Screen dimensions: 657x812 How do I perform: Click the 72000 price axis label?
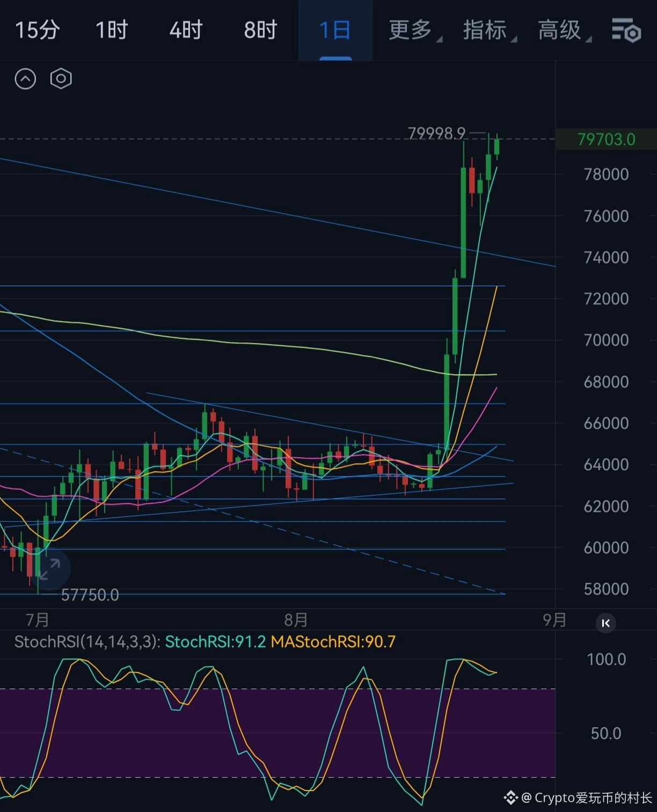(x=606, y=298)
